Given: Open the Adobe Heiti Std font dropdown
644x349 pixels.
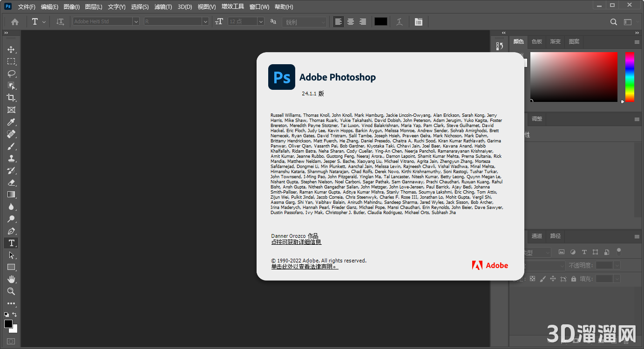Looking at the screenshot, I should pyautogui.click(x=136, y=21).
